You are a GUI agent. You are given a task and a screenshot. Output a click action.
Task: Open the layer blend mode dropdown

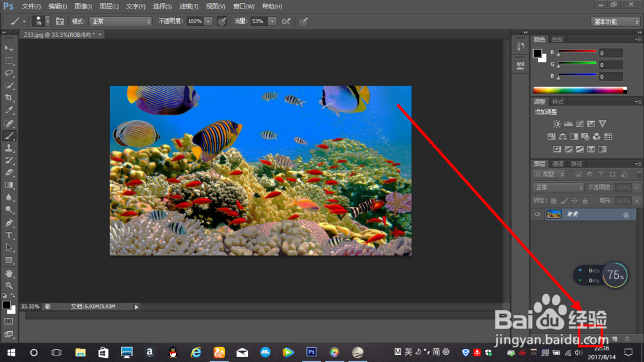point(558,187)
